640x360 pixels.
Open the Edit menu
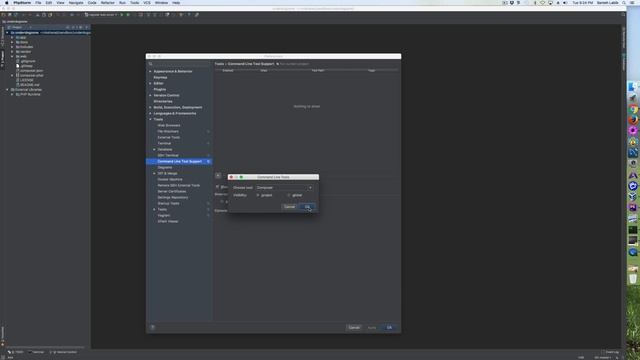point(49,3)
